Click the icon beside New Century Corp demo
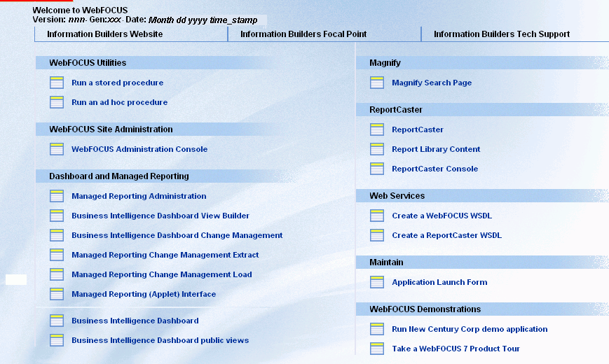Screen dimensions: 609x364 (377, 329)
